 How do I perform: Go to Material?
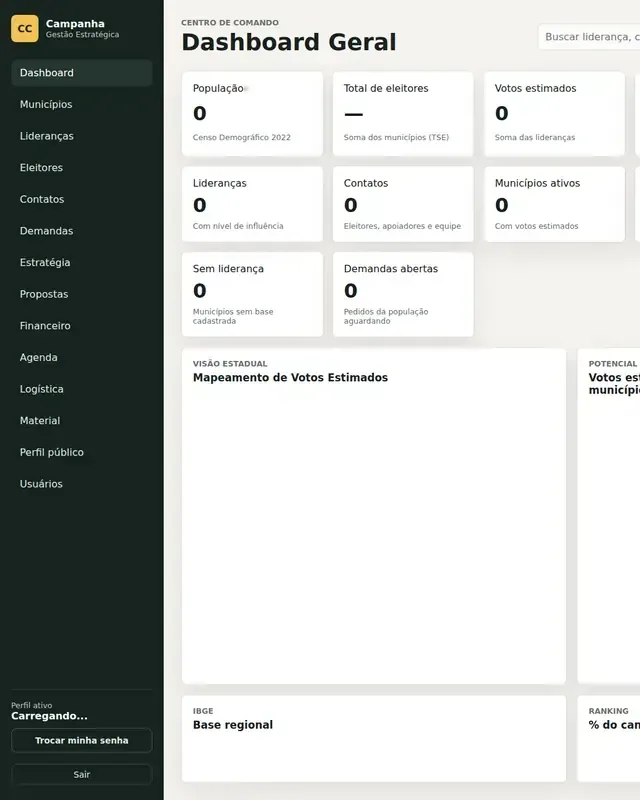[x=82, y=421]
